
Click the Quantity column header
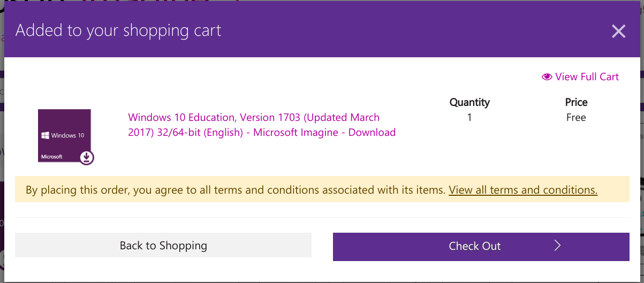click(x=469, y=102)
